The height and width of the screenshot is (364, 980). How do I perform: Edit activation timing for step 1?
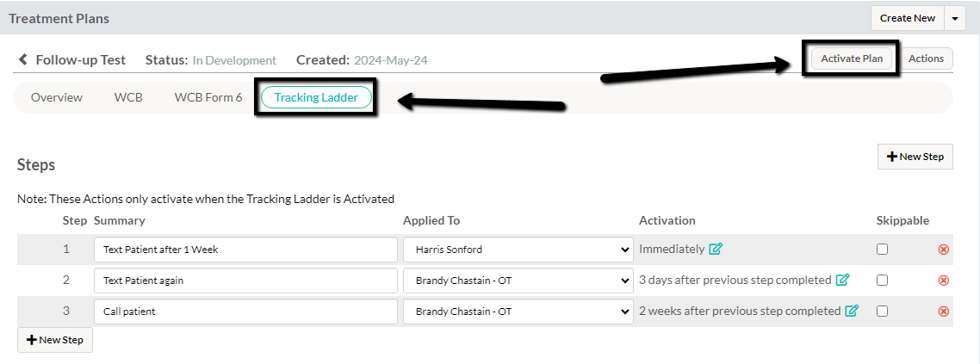point(716,249)
